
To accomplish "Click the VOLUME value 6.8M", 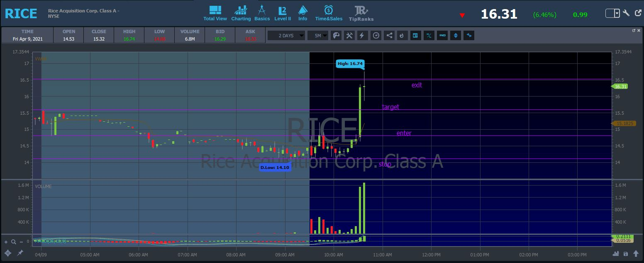I will (190, 39).
